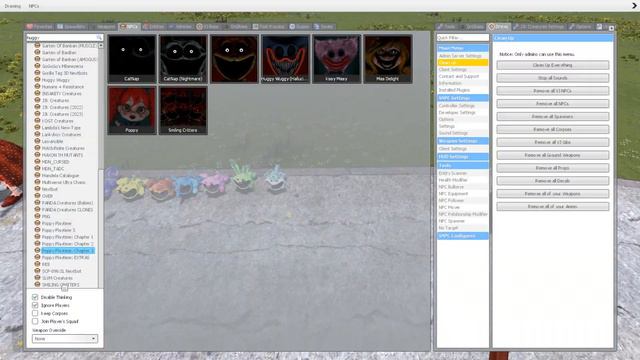Select the Poppy NPC thumbnail
The width and height of the screenshot is (640, 360).
coord(132,110)
